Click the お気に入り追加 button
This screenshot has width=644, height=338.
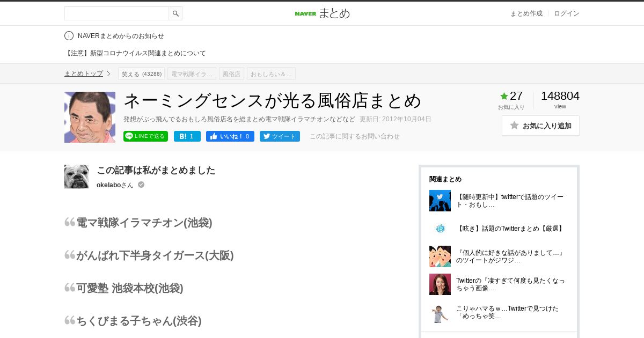point(540,126)
